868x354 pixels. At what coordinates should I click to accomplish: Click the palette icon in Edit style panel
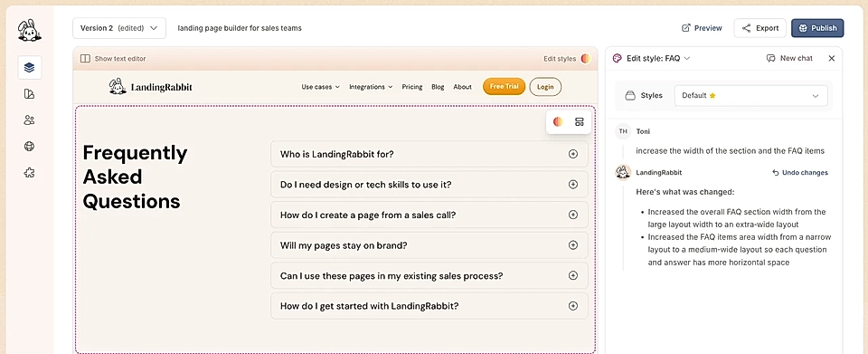pyautogui.click(x=618, y=58)
